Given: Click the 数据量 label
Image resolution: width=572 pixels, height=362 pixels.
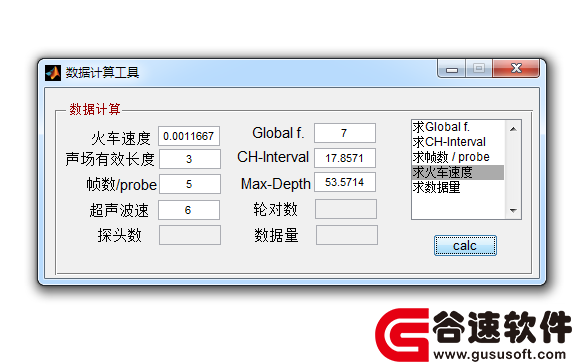Looking at the screenshot, I should (x=276, y=235).
